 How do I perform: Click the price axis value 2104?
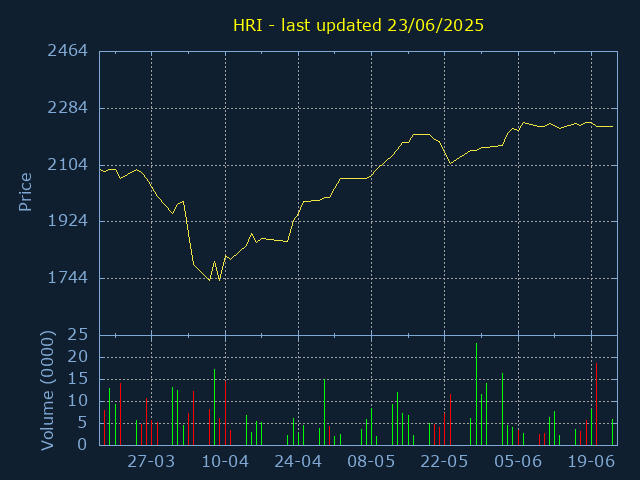coord(67,165)
